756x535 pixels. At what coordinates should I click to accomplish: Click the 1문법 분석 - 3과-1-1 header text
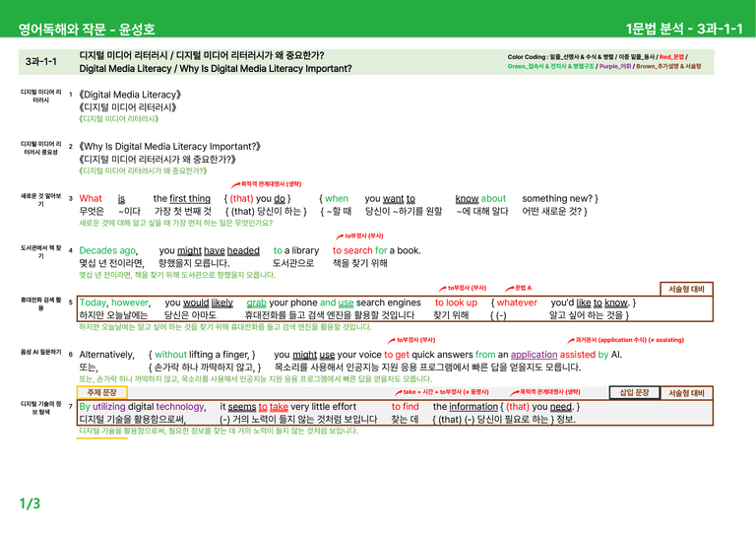684,29
